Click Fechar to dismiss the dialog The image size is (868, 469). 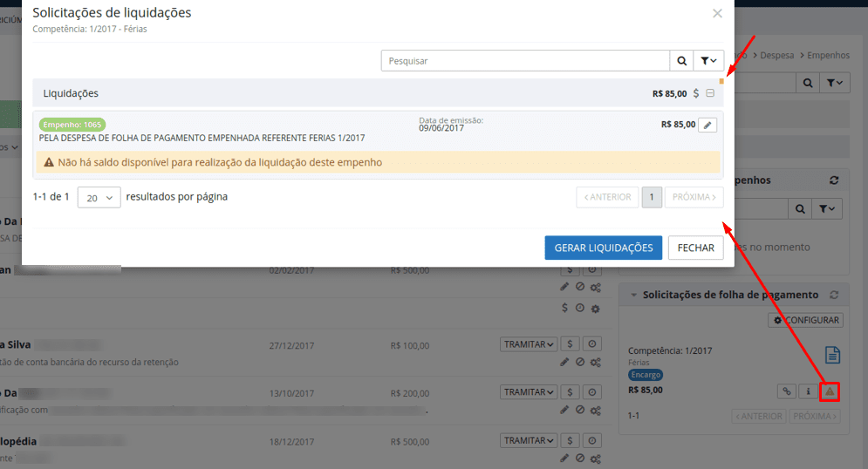tap(695, 248)
